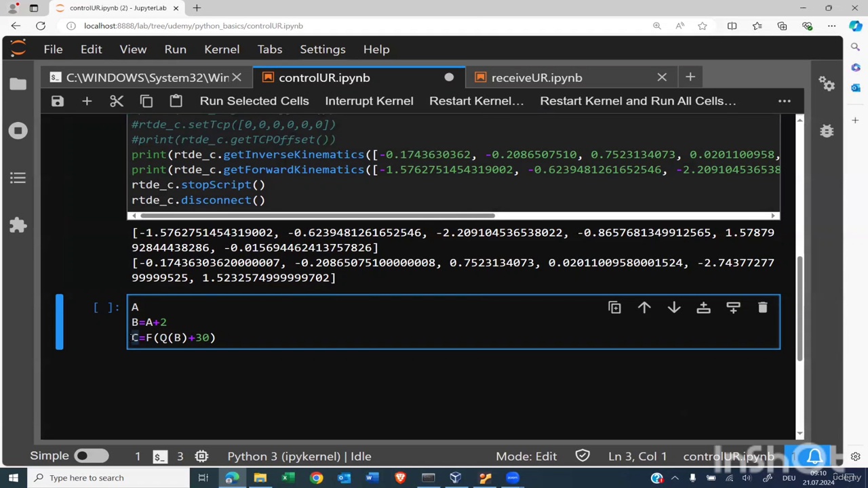Open the Tabs menu
The width and height of the screenshot is (868, 488).
tap(269, 49)
